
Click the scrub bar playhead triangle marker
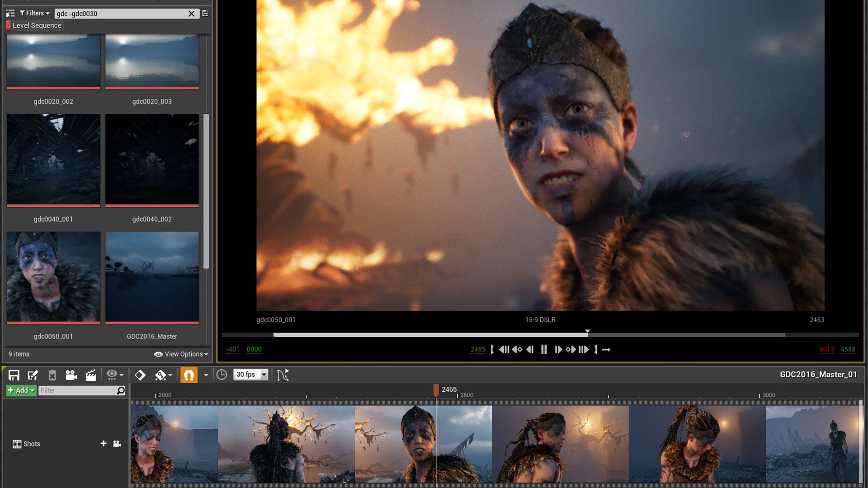pos(587,331)
